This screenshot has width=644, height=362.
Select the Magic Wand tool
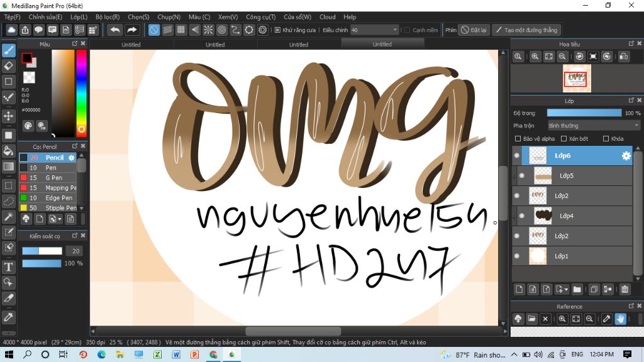click(x=9, y=217)
